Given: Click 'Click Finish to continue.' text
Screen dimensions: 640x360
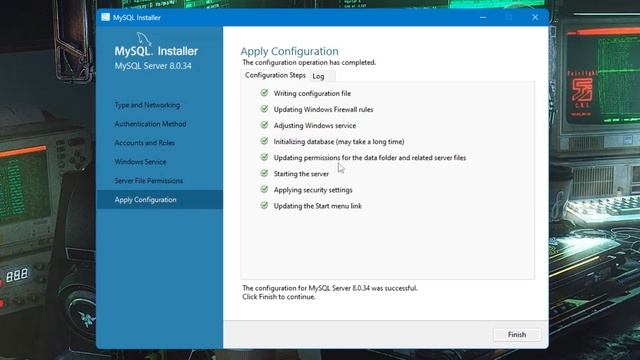Looking at the screenshot, I should tap(279, 297).
